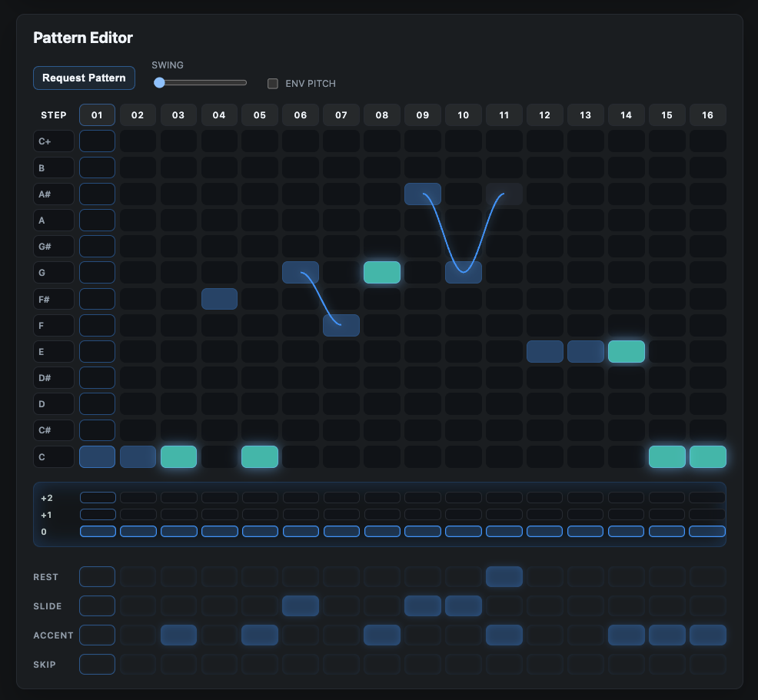
Task: Toggle the F note at step 07
Action: [x=341, y=325]
